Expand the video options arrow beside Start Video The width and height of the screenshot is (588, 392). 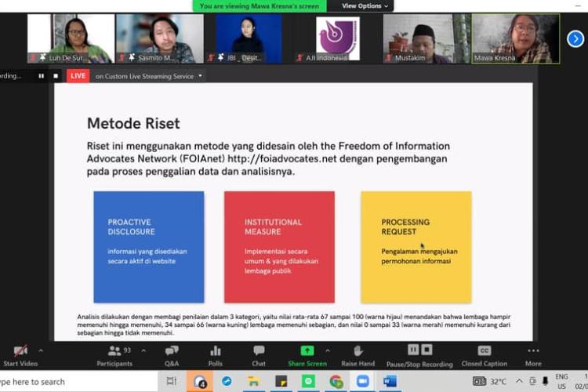coord(41,350)
